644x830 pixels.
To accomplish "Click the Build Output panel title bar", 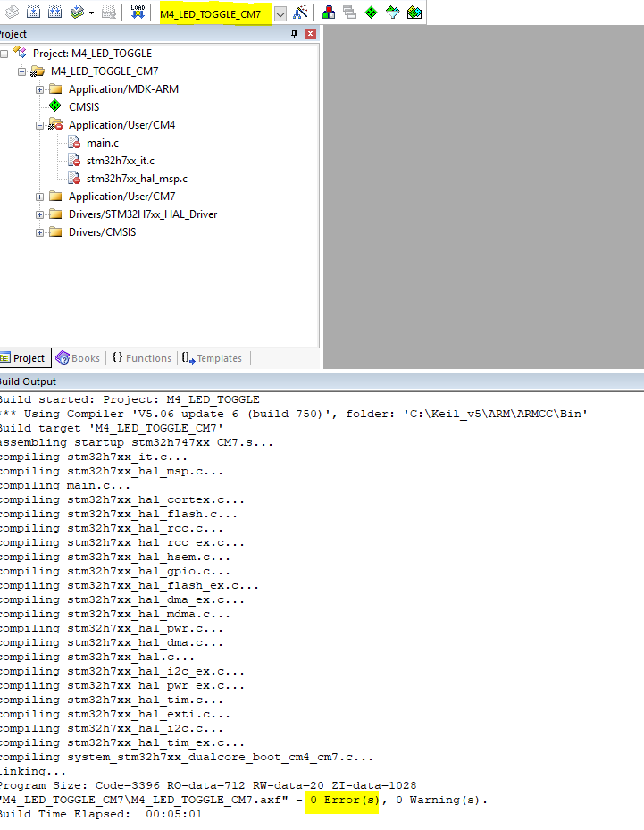I will click(x=322, y=381).
